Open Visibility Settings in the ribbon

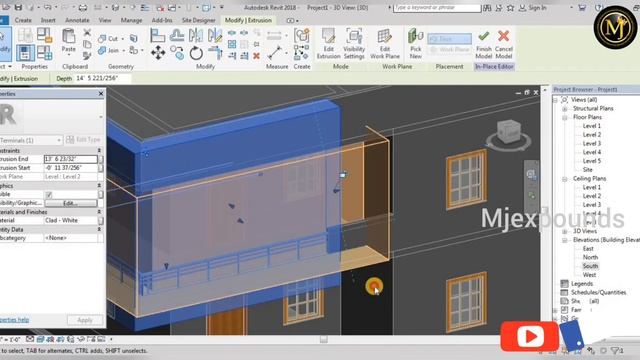pos(354,44)
